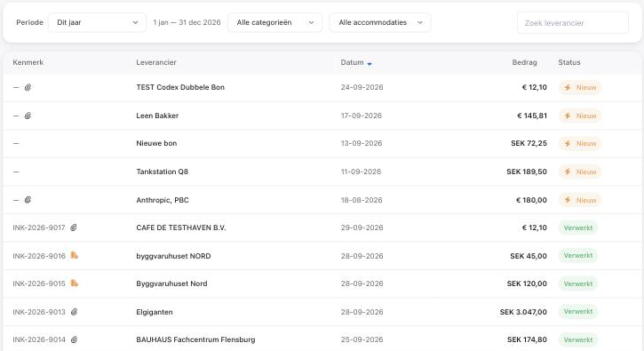Screen dimensions: 644x351
Task: Click date 11-09-2026
Action: [x=361, y=172]
